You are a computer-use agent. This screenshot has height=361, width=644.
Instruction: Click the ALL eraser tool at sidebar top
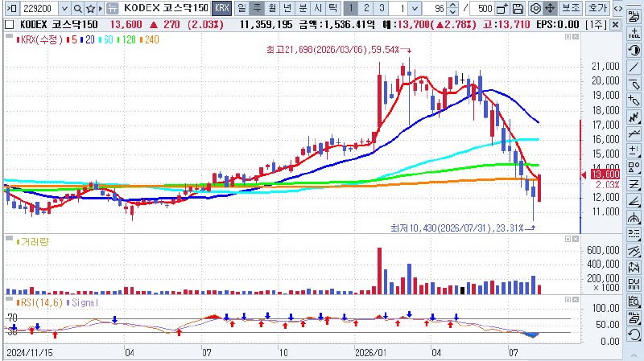point(634,16)
